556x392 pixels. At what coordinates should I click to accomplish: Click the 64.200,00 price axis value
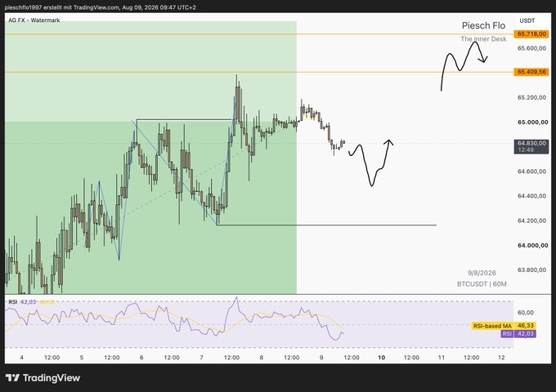531,220
